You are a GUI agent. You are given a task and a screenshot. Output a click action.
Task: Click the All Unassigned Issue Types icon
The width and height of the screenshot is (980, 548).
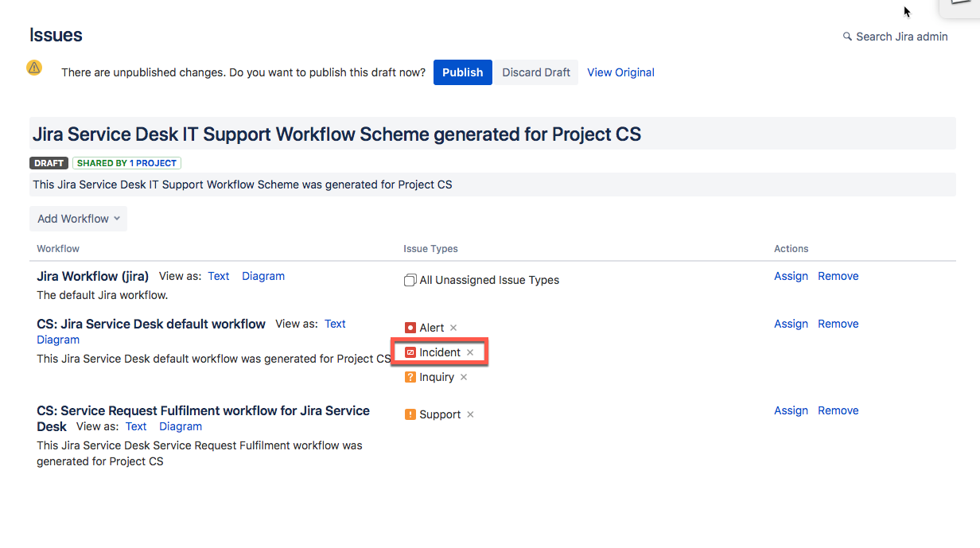click(410, 280)
